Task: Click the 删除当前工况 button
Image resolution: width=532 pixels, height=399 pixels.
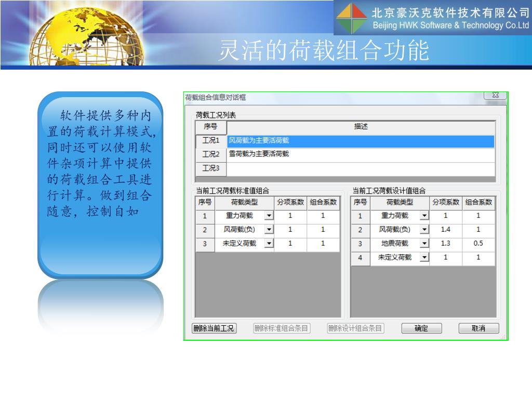Action: coord(214,328)
